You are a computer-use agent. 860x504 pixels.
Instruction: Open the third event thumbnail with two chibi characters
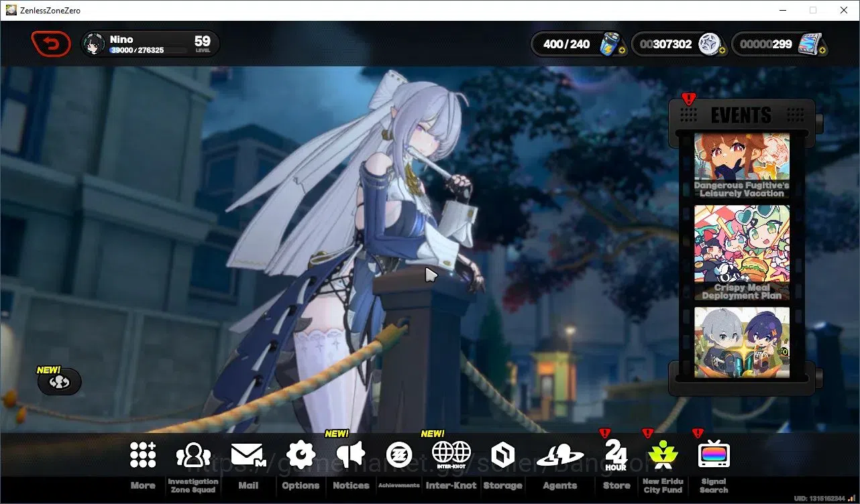click(741, 342)
